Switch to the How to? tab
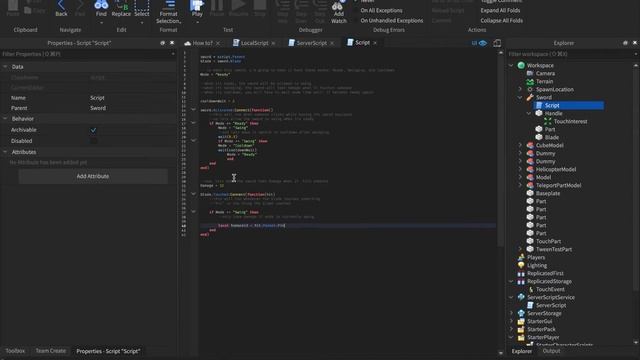This screenshot has width=640, height=360. tap(202, 43)
